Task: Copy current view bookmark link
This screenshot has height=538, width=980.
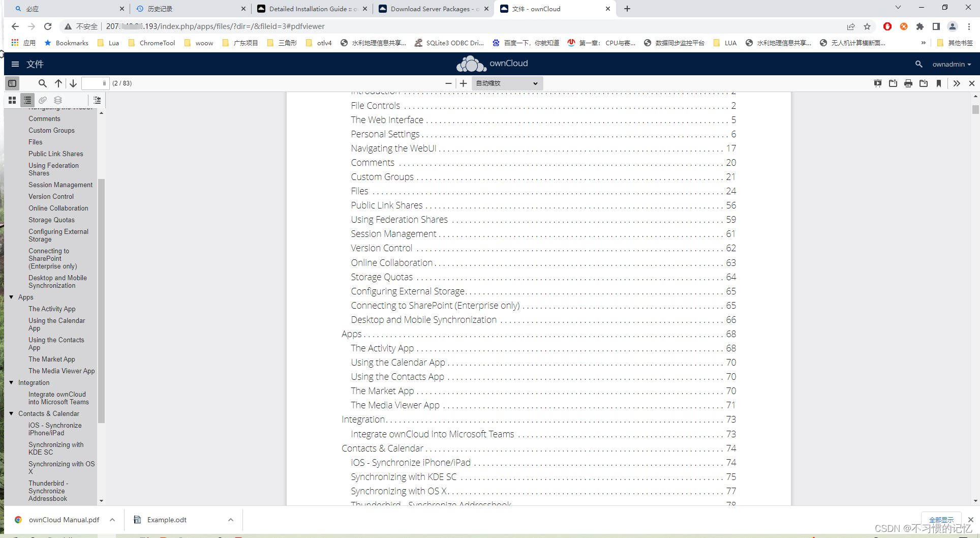Action: [939, 83]
